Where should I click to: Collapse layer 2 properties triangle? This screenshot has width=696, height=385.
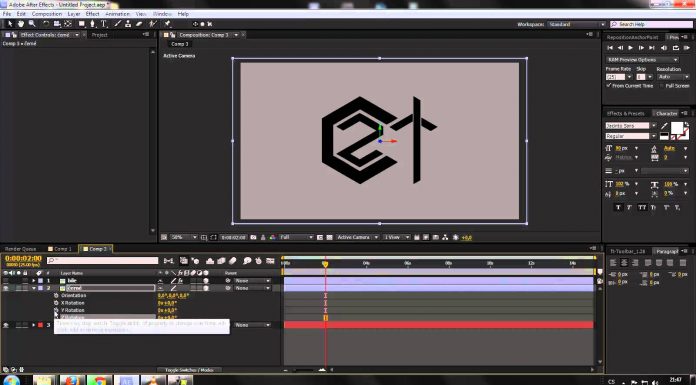pyautogui.click(x=34, y=288)
